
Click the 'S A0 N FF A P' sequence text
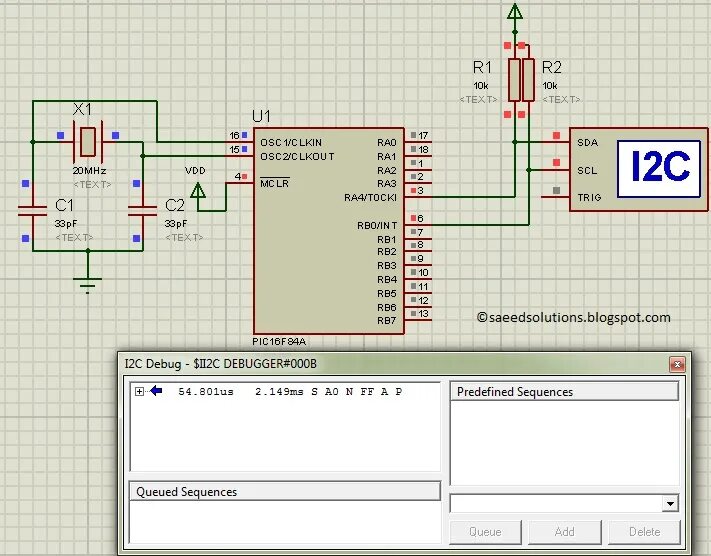pyautogui.click(x=356, y=392)
